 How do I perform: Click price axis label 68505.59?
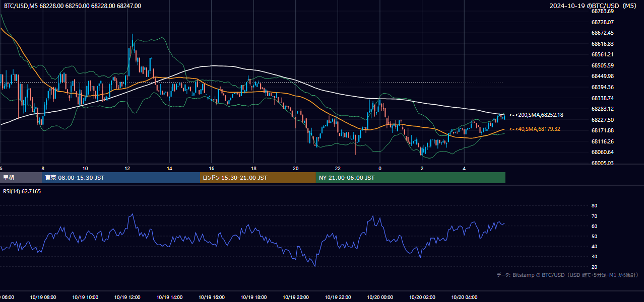pyautogui.click(x=603, y=65)
